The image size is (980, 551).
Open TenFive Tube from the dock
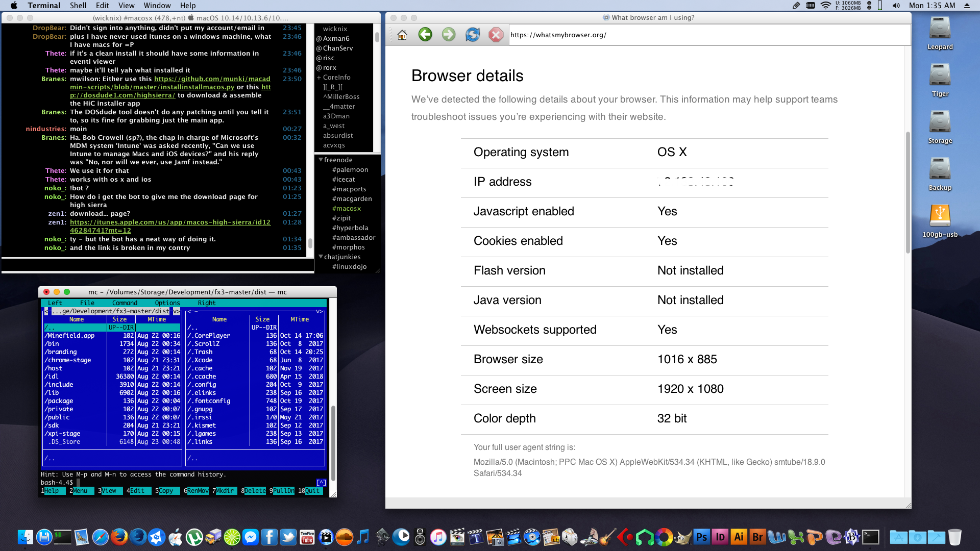(307, 537)
